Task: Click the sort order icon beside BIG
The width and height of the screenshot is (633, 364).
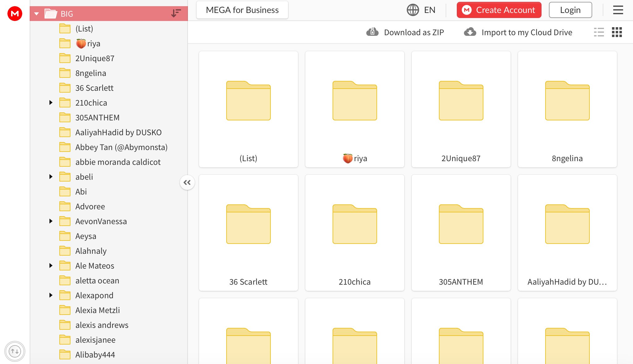Action: (x=176, y=13)
